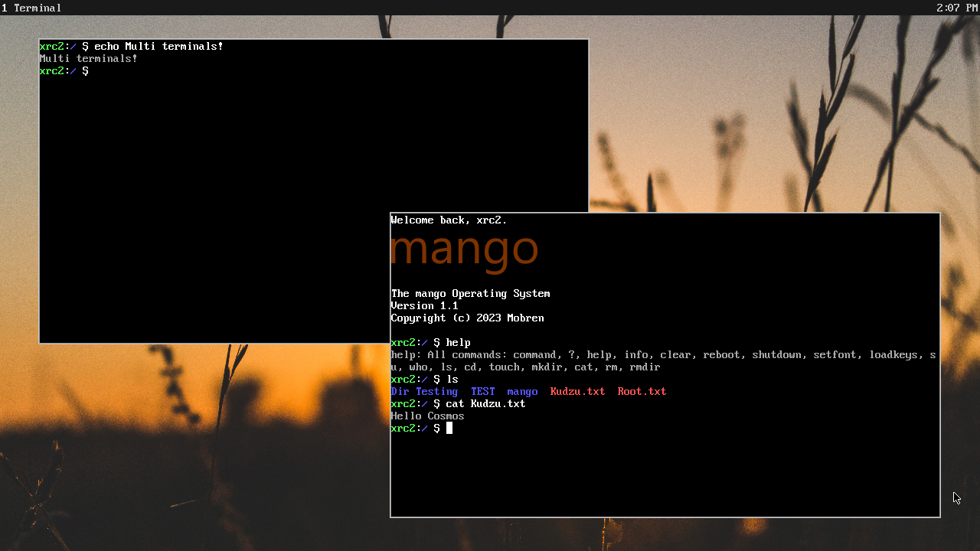Select the TEST directory entry

482,391
